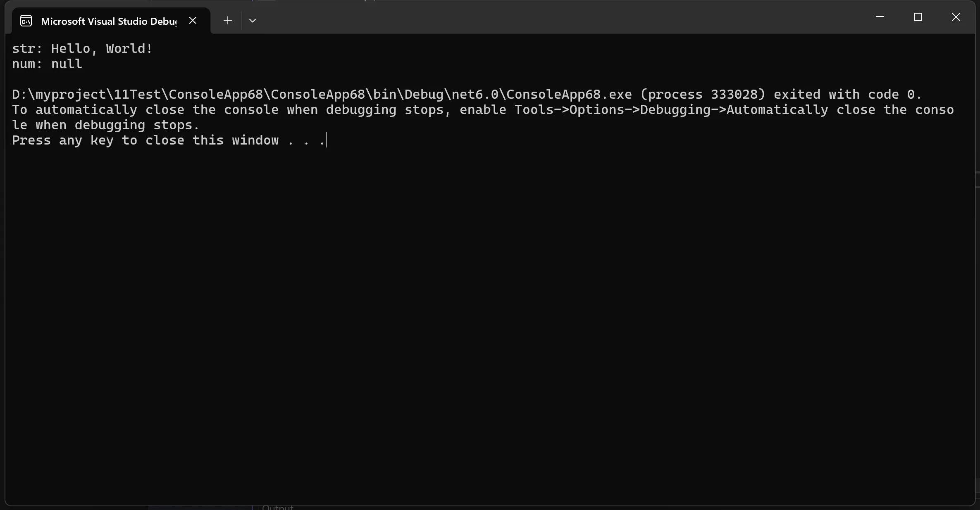Click the terminal icon on the tab
The image size is (980, 510).
pos(26,21)
